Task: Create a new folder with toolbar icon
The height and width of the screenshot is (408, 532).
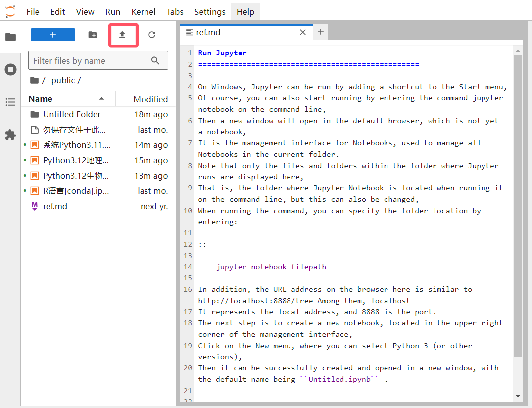Action: tap(92, 35)
